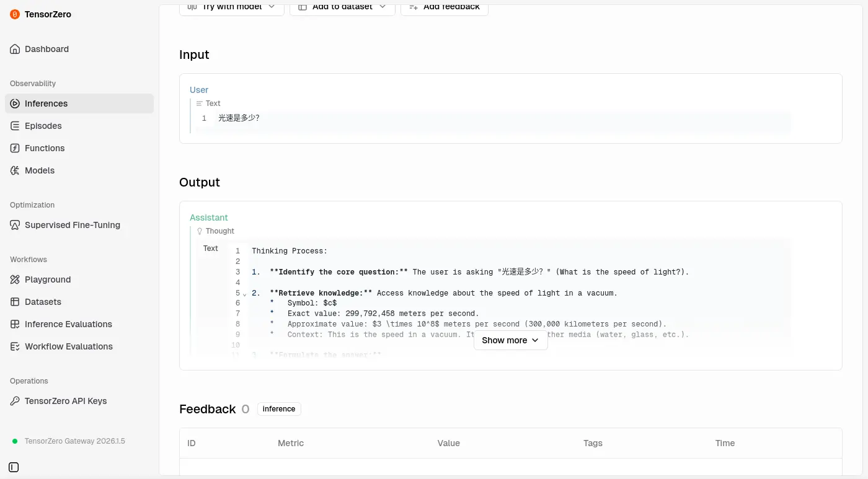Open the Functions sidebar icon

coord(15,148)
